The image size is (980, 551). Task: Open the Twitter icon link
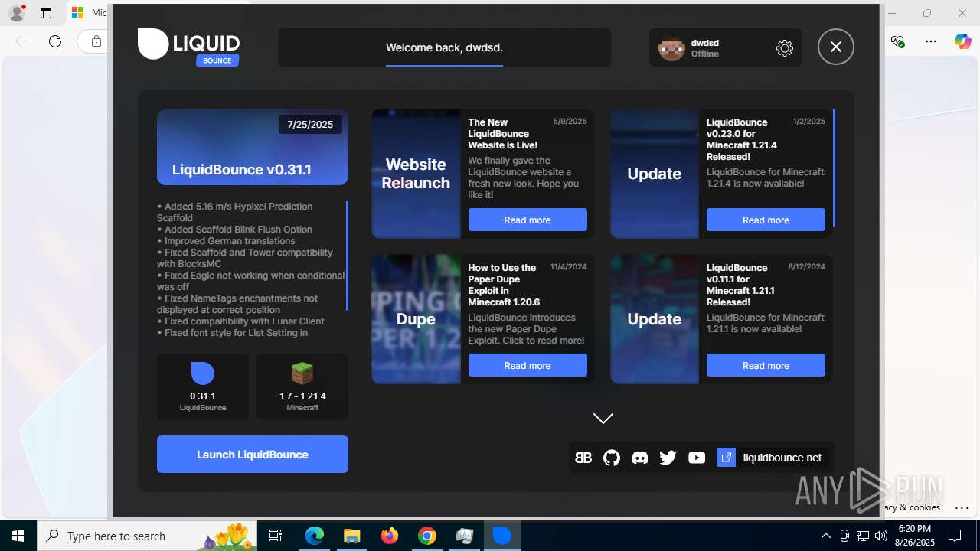[x=668, y=458]
